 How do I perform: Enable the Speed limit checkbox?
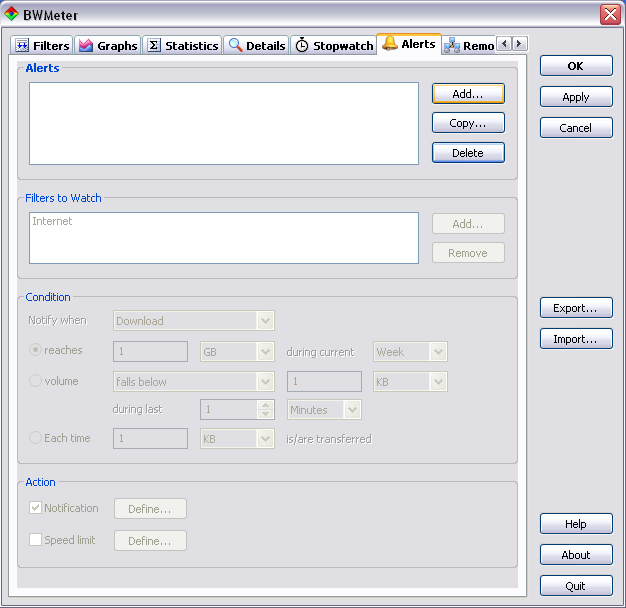36,540
